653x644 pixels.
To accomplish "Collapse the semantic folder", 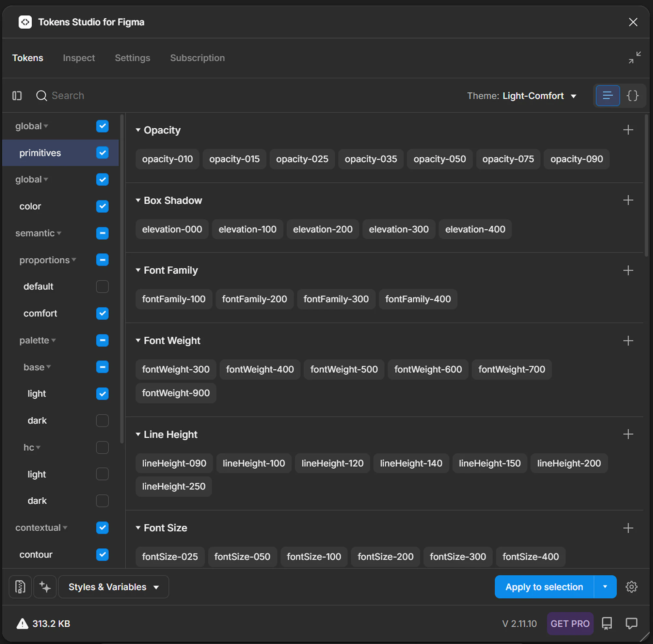I will (59, 233).
